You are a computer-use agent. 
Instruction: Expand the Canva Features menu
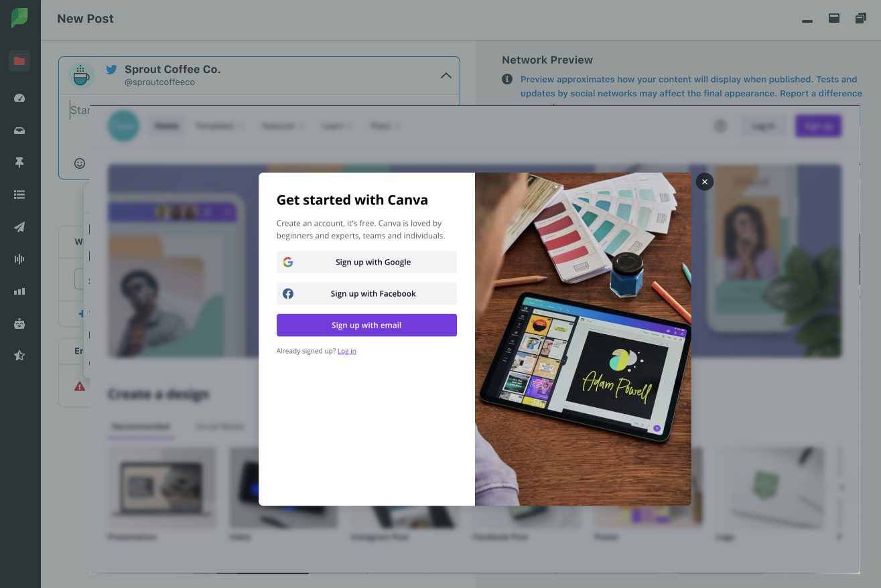pos(283,126)
